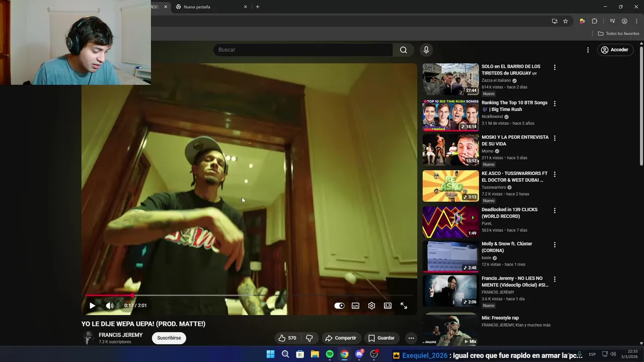Mute the video volume
The image size is (644, 362).
(x=110, y=306)
